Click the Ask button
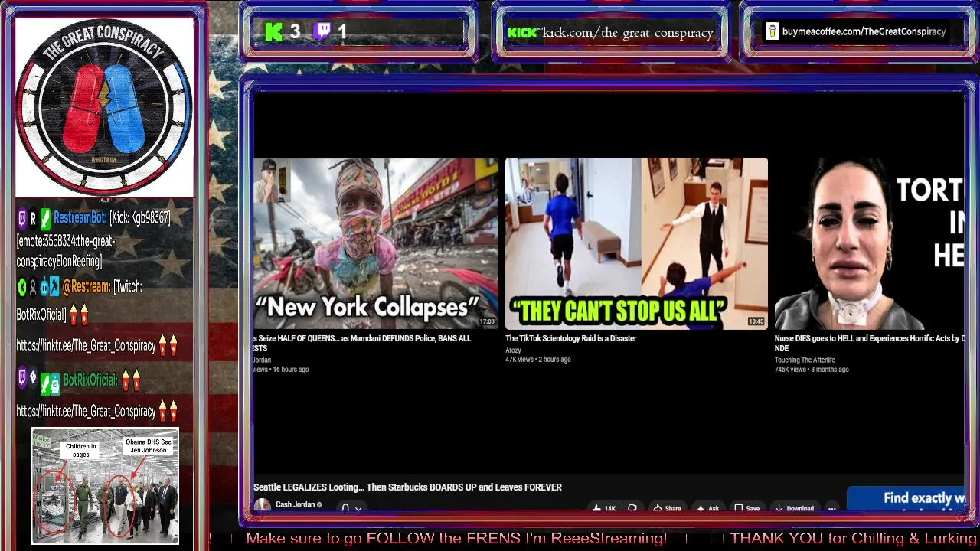 tap(708, 508)
